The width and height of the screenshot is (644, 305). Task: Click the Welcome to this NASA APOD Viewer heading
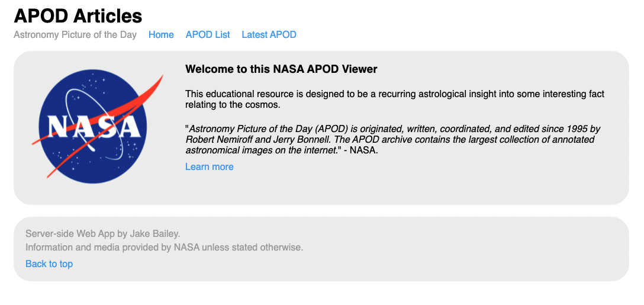(281, 69)
